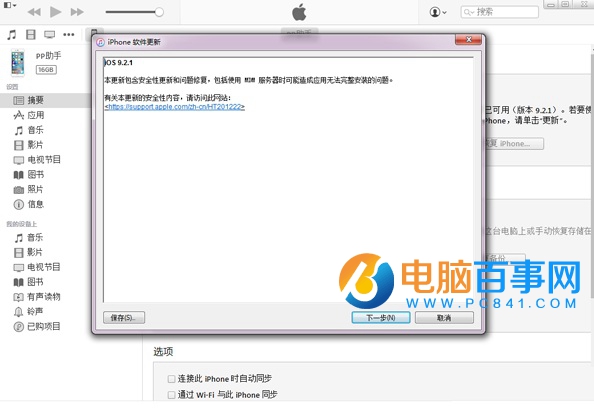Click the Apple logo in the status area
Image resolution: width=594 pixels, height=408 pixels.
pyautogui.click(x=299, y=12)
